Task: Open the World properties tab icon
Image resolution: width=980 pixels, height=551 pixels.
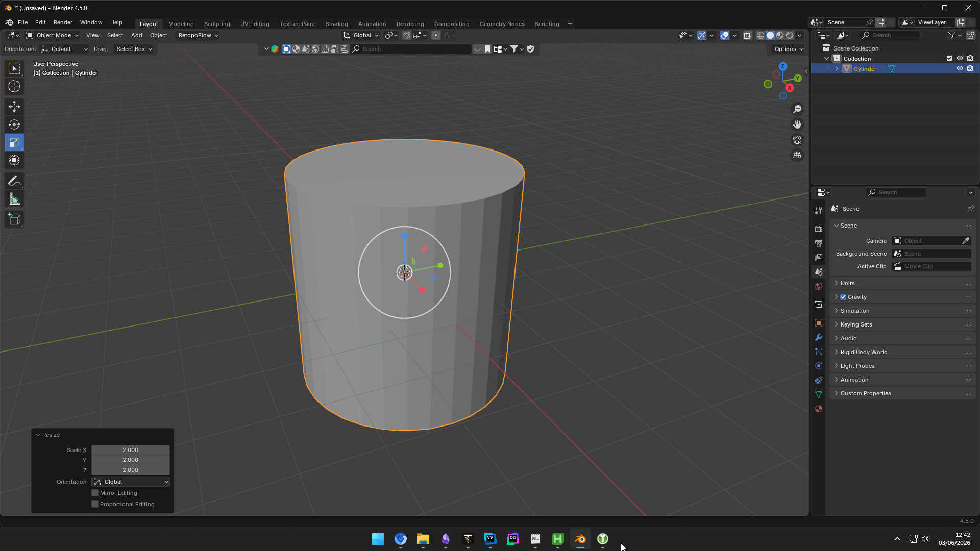Action: [x=819, y=286]
